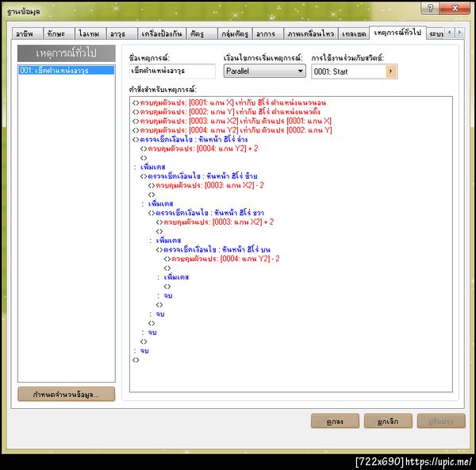
Task: Select the ศัตรู tab
Action: click(202, 33)
